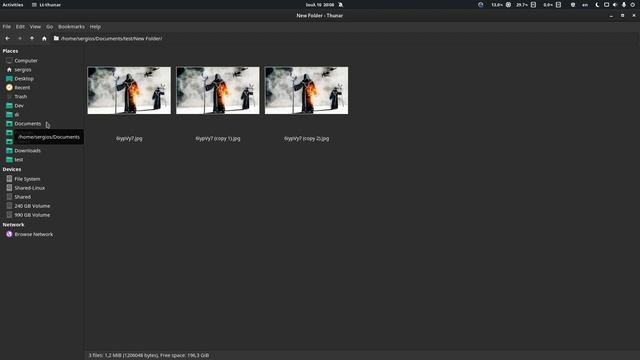The height and width of the screenshot is (360, 640).
Task: Open the en keyboard layout indicator
Action: pyautogui.click(x=585, y=5)
